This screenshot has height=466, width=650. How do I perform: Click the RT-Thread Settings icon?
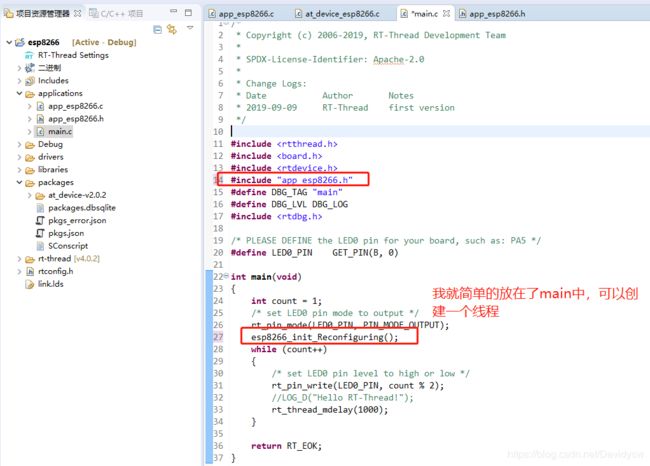(x=29, y=56)
